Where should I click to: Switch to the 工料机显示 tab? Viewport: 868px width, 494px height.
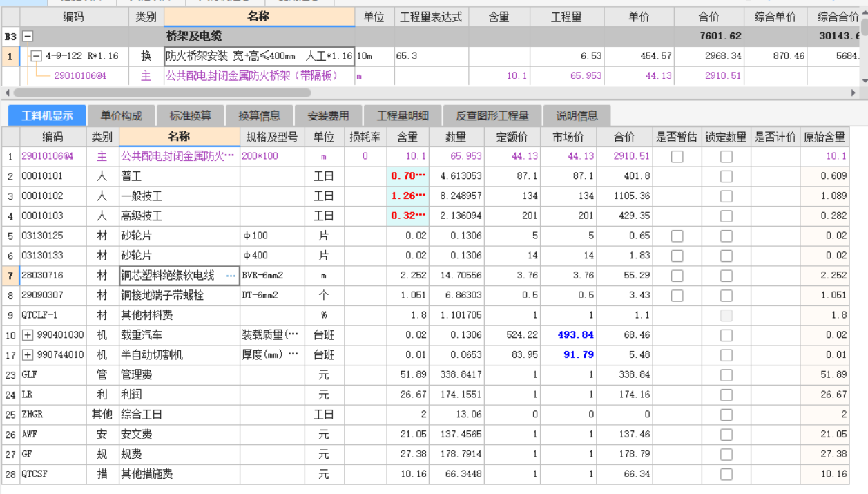click(x=47, y=116)
